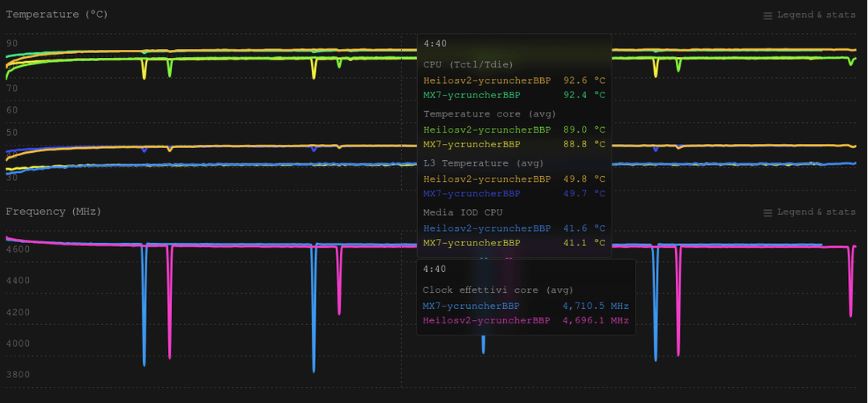Select MX7-ycruncherBBP 49.7 °C L3 Temperature entry

pyautogui.click(x=472, y=194)
